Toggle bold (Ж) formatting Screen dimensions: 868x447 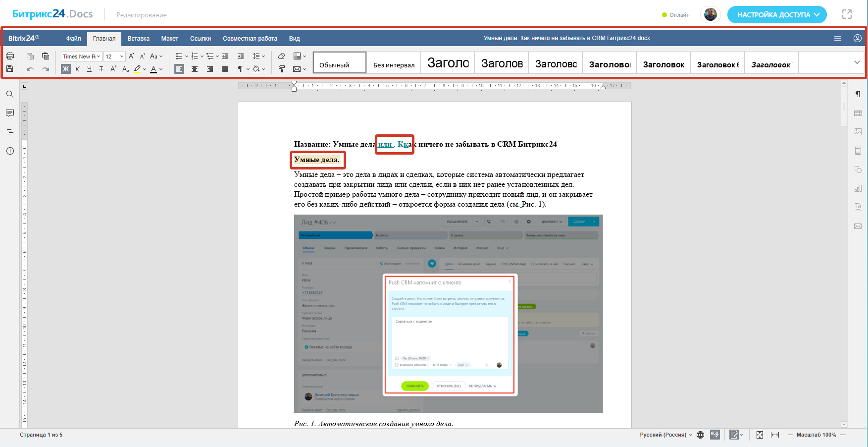pos(66,69)
